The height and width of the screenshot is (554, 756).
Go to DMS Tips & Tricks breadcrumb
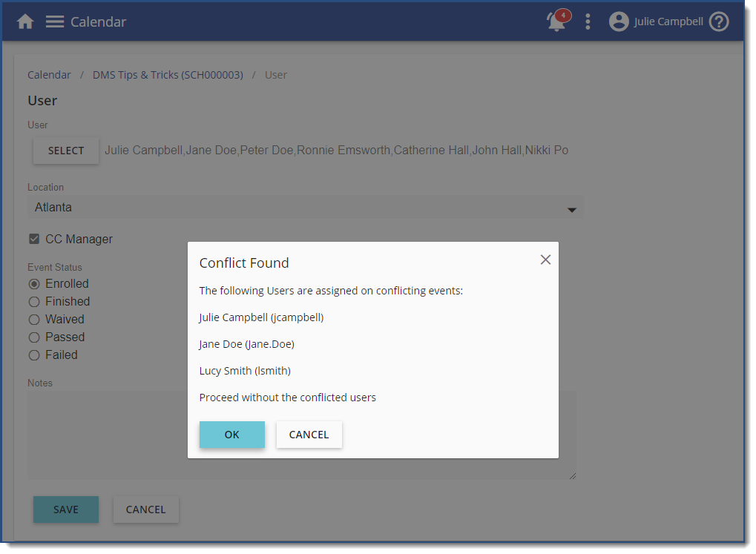tap(168, 75)
